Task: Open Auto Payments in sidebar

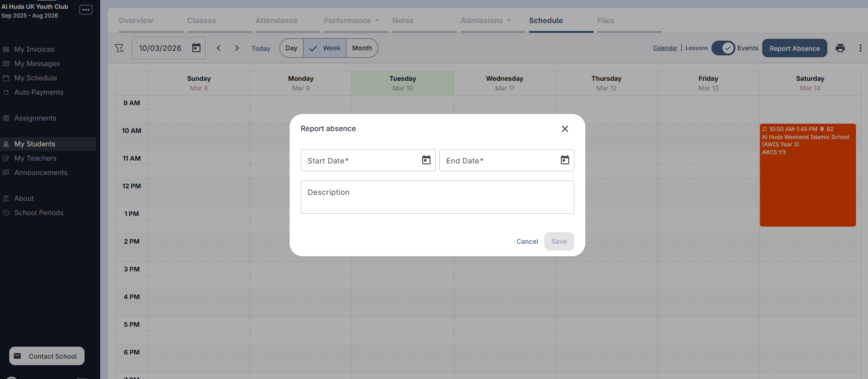Action: point(48,92)
